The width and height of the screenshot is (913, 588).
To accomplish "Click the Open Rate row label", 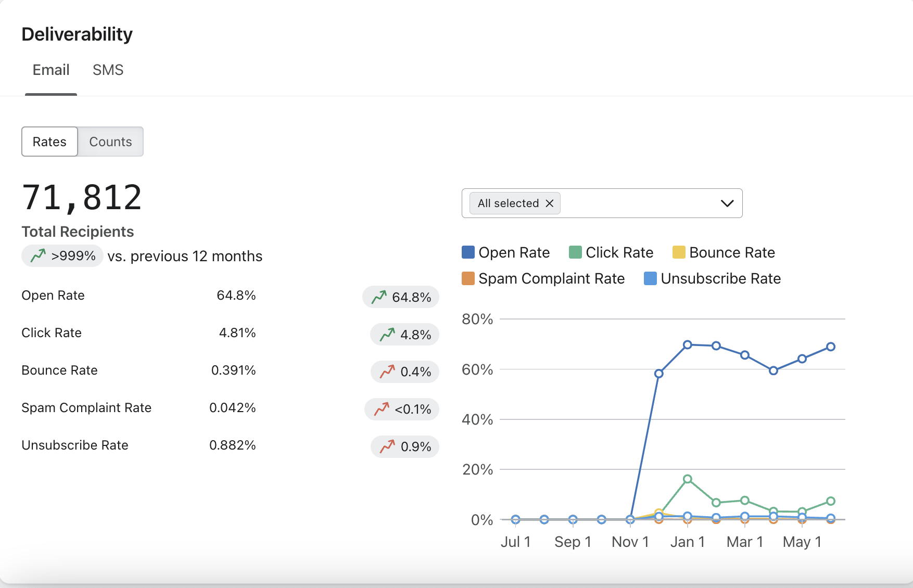I will [x=53, y=295].
